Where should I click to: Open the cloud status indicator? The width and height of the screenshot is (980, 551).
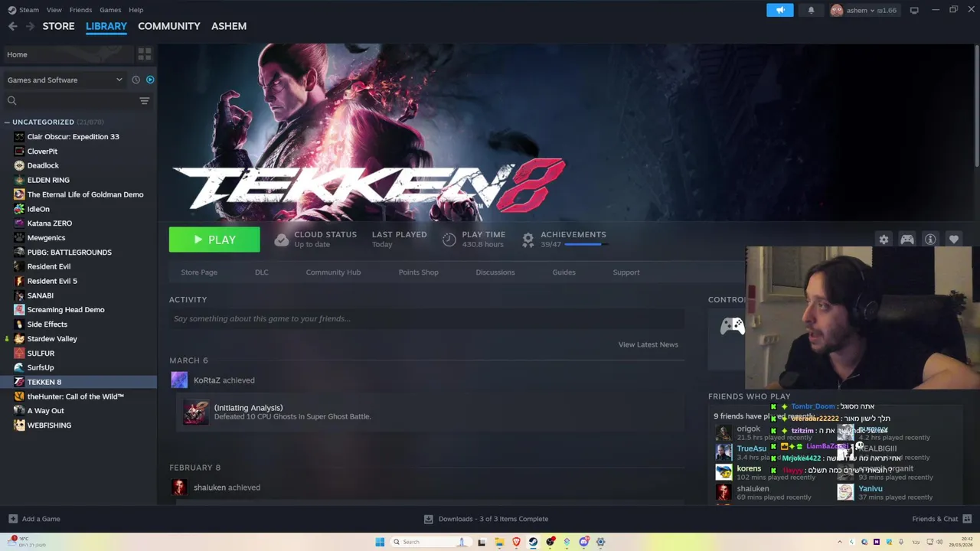point(282,240)
